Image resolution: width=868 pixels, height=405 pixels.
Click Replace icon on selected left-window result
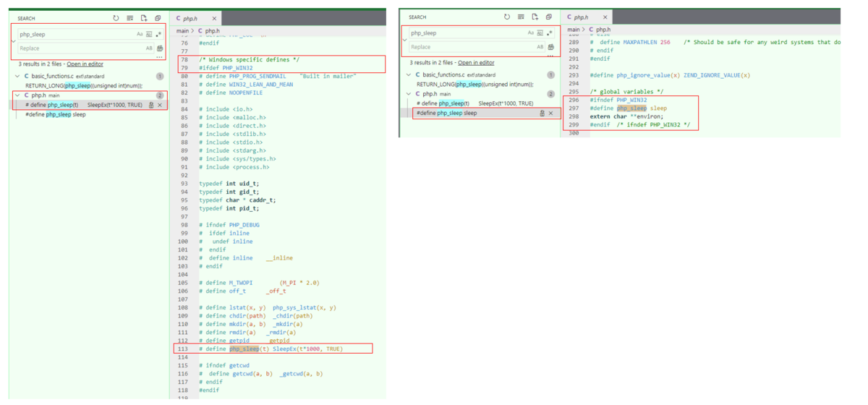point(150,105)
